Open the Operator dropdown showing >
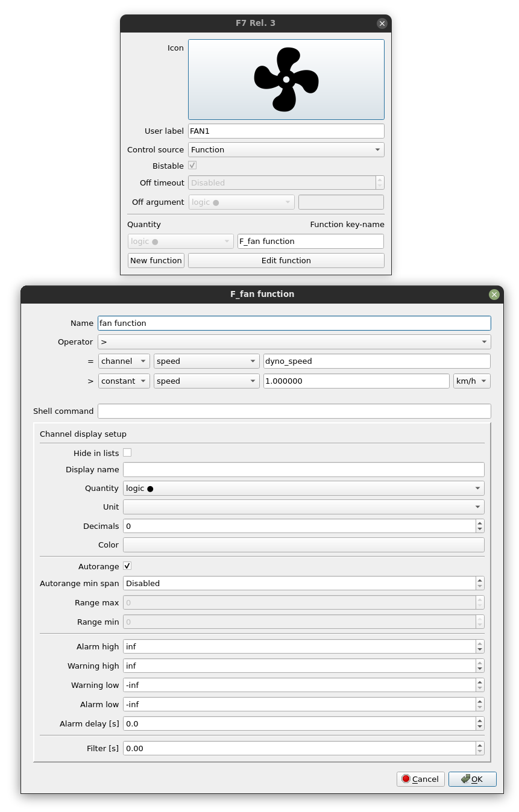Screen dimensions: 519x812 tap(484, 342)
